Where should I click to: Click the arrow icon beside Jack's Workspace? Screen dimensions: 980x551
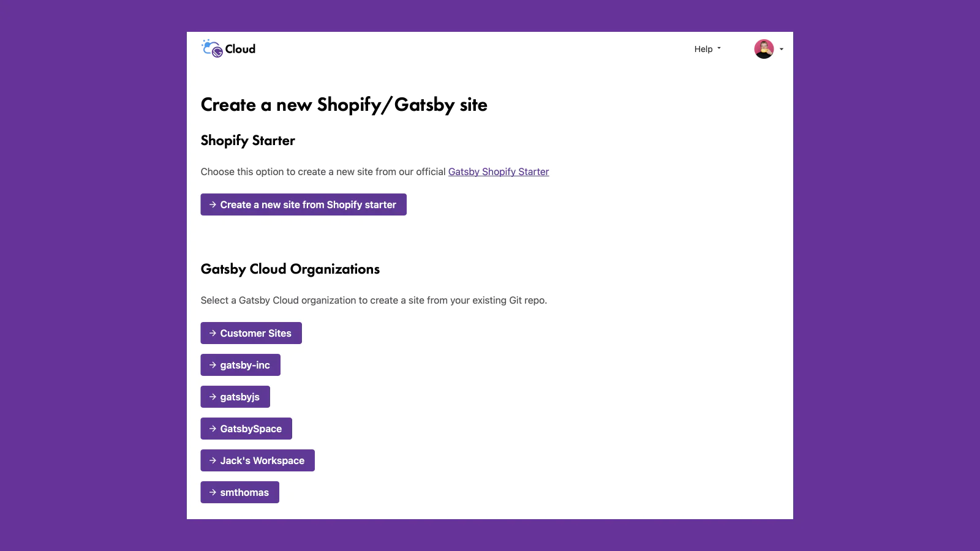213,460
